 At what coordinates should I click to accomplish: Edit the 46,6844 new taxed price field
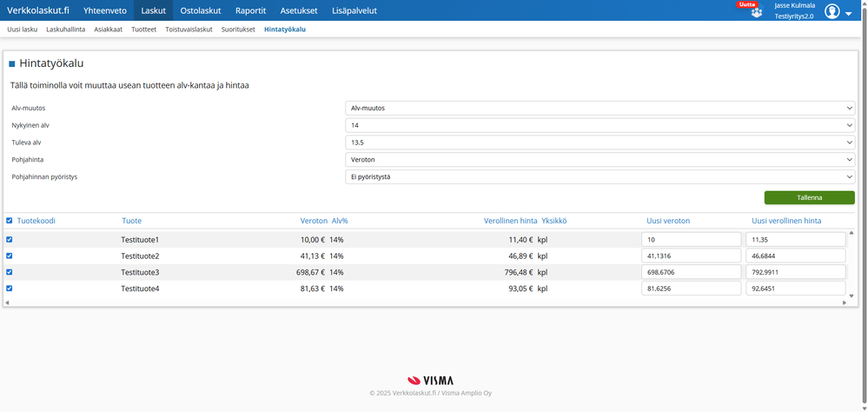tap(796, 256)
